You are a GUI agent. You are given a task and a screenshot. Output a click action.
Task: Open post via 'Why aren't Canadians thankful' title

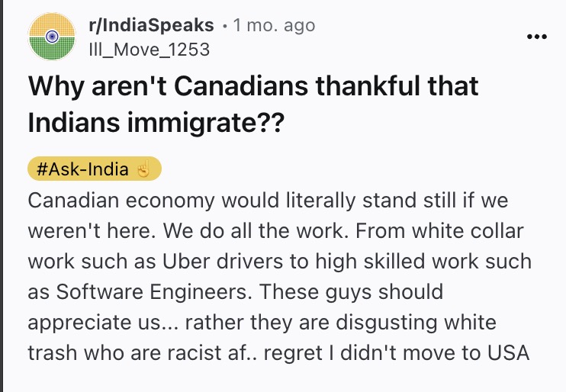tap(253, 86)
